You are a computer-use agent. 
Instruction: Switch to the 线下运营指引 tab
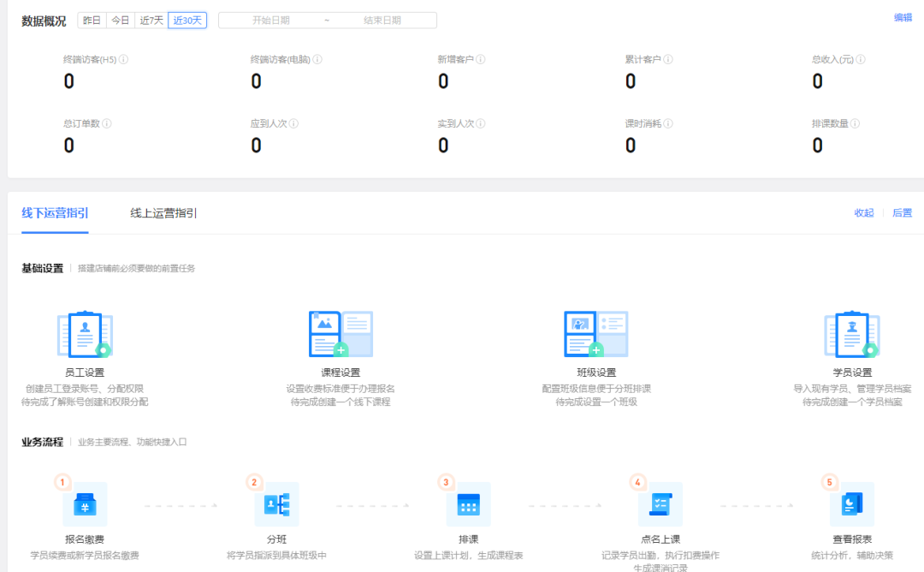(55, 213)
